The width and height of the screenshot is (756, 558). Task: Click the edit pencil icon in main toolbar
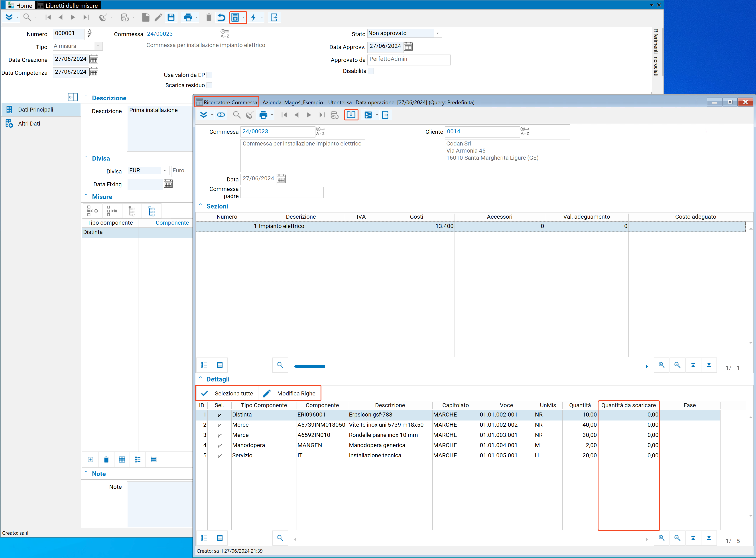tap(158, 18)
